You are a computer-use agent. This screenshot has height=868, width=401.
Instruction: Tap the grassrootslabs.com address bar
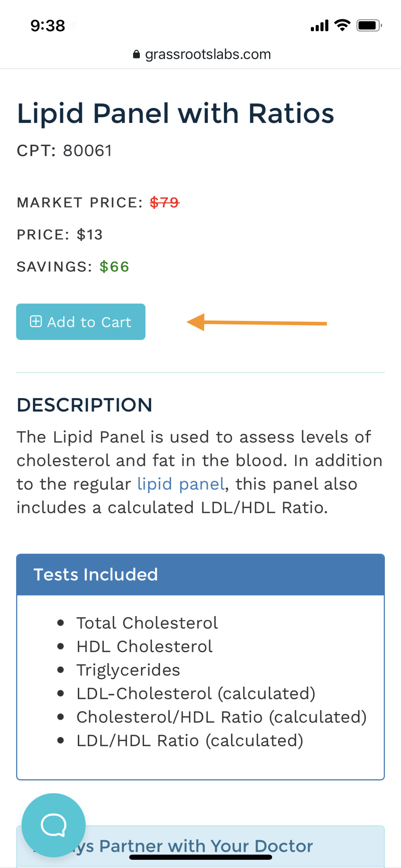(x=208, y=55)
